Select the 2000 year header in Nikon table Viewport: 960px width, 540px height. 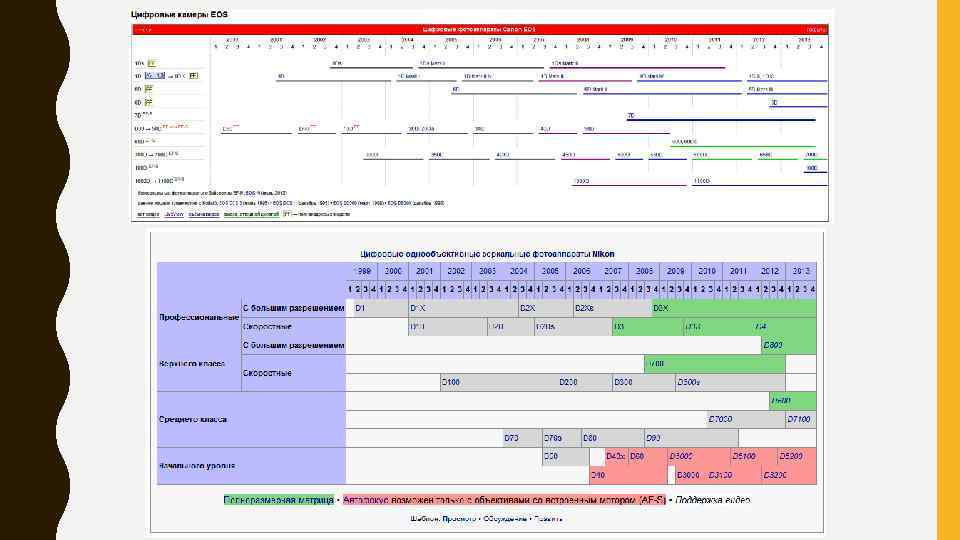coord(393,271)
